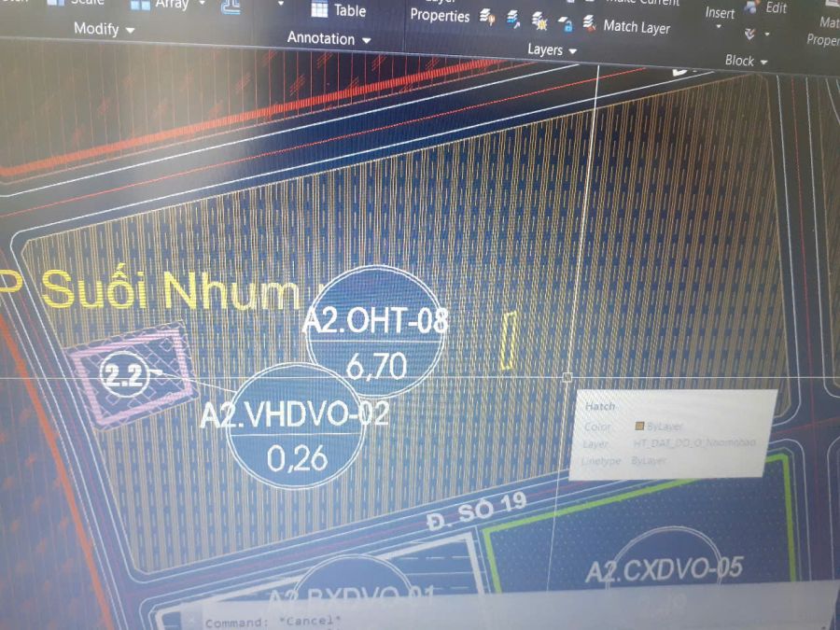840x630 pixels.
Task: Click the Match Layer icon
Action: point(590,22)
